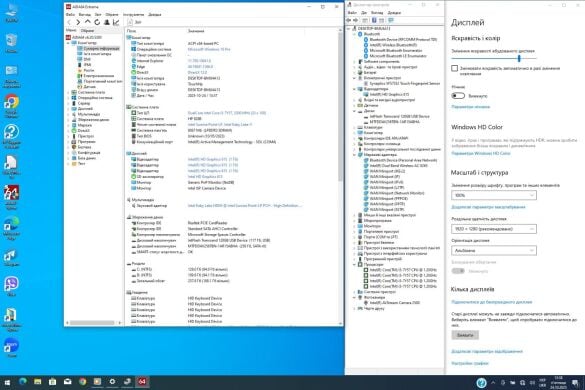Expand Дисплей node in AIDA64 tree
Image resolution: width=585 pixels, height=390 pixels.
tap(68, 109)
